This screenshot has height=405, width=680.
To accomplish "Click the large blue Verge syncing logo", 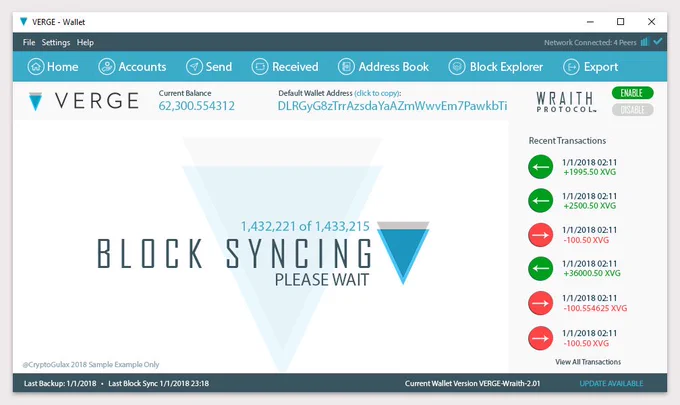I will [403, 252].
